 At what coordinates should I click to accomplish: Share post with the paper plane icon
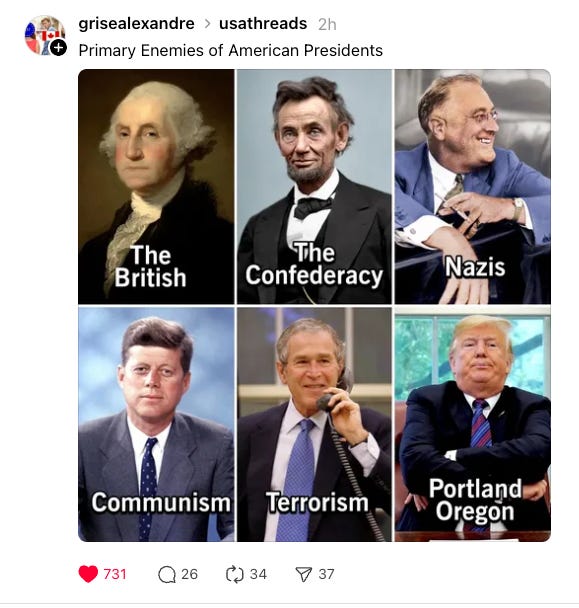click(x=303, y=574)
